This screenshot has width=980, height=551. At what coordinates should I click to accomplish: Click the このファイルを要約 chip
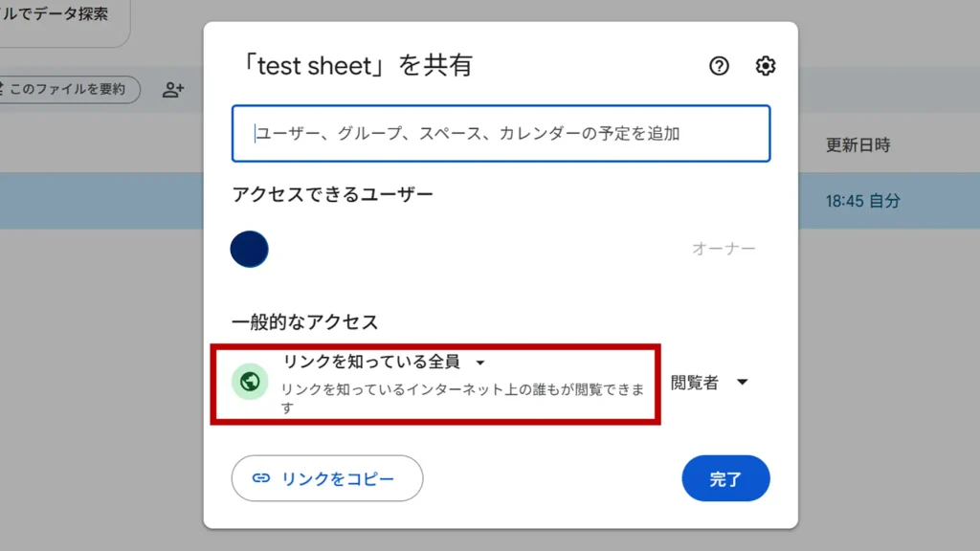(67, 90)
